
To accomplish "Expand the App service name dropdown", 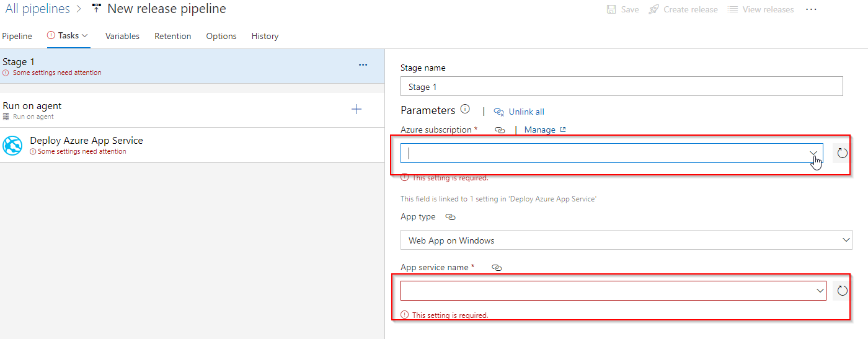I will pos(820,291).
